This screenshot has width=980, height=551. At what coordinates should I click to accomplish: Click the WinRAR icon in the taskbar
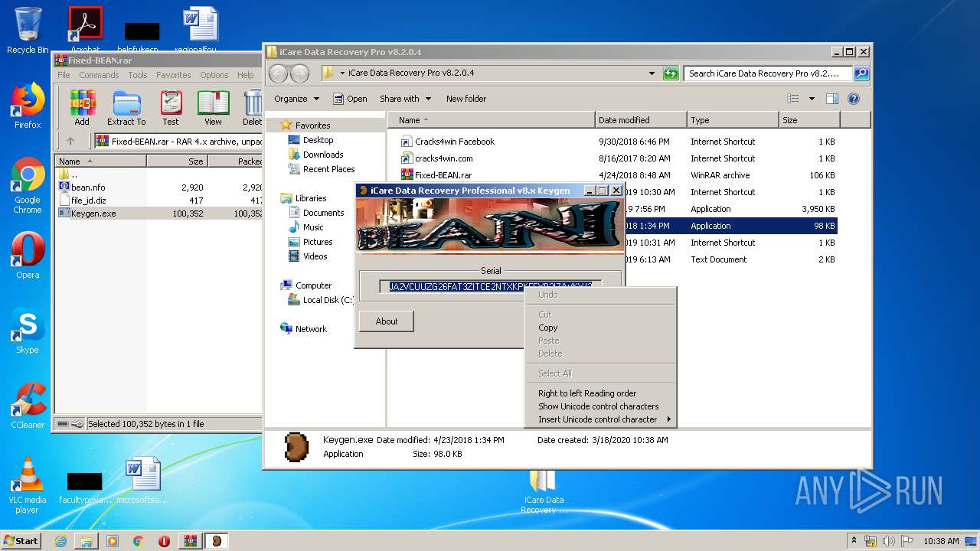190,541
